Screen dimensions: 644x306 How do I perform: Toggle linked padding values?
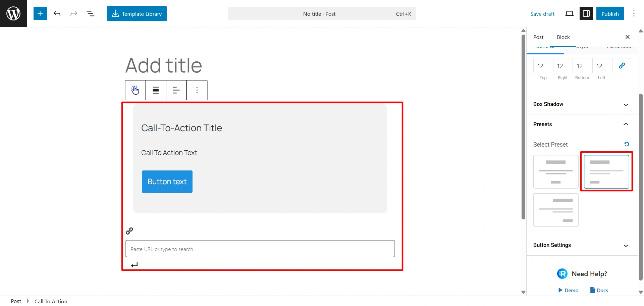[x=622, y=66]
